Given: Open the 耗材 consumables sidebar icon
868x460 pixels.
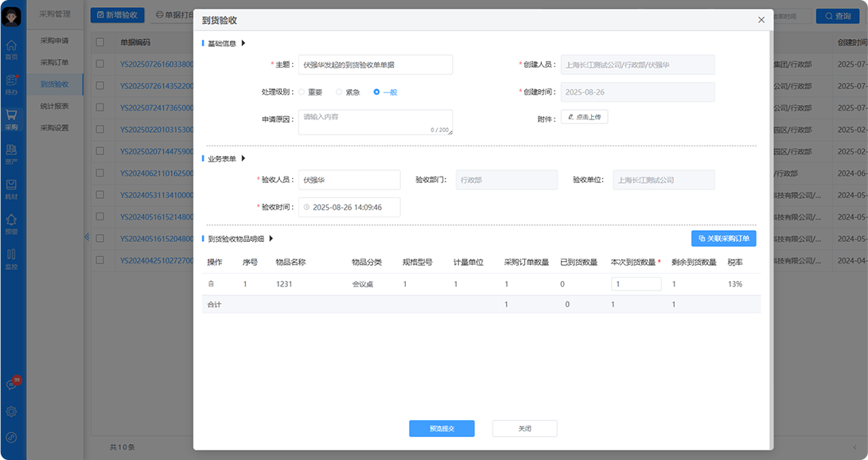Looking at the screenshot, I should coord(12,187).
